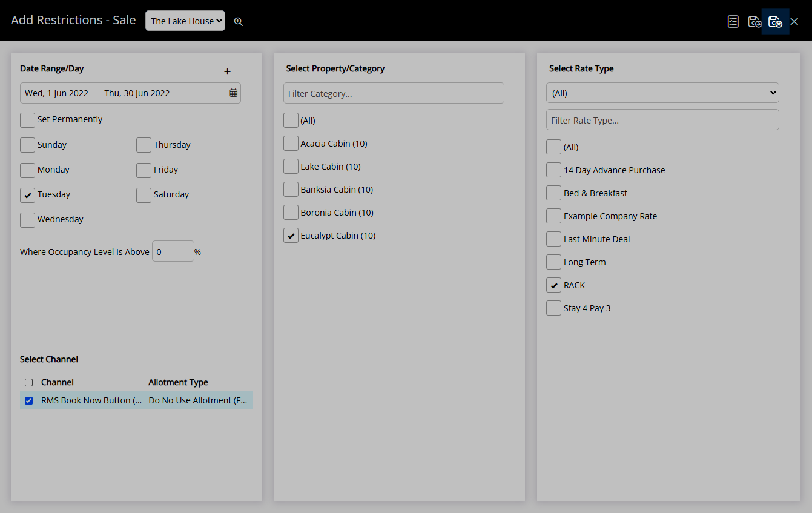Click the date range input field
Image resolution: width=812 pixels, height=513 pixels.
pos(130,93)
